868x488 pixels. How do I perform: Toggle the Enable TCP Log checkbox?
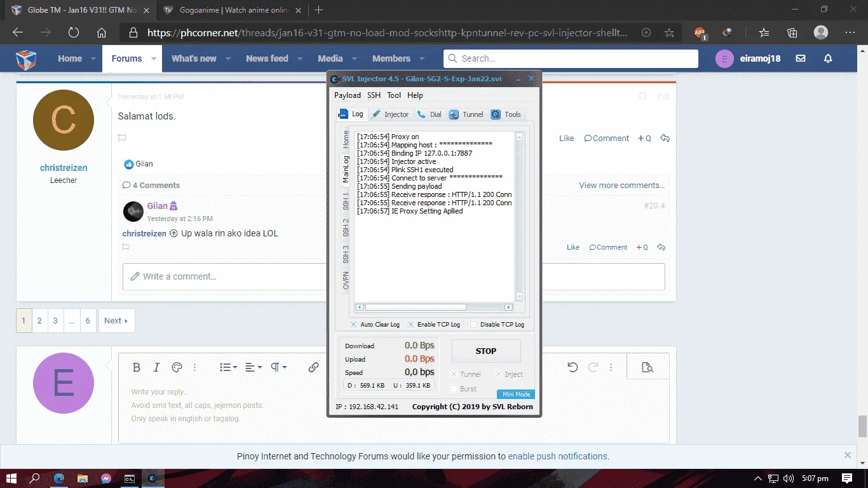click(x=410, y=324)
